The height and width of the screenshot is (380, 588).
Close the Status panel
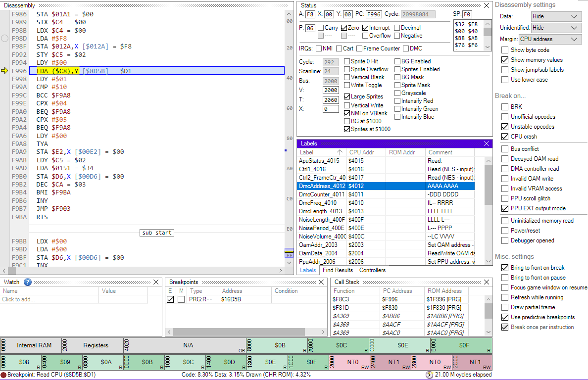tap(487, 5)
